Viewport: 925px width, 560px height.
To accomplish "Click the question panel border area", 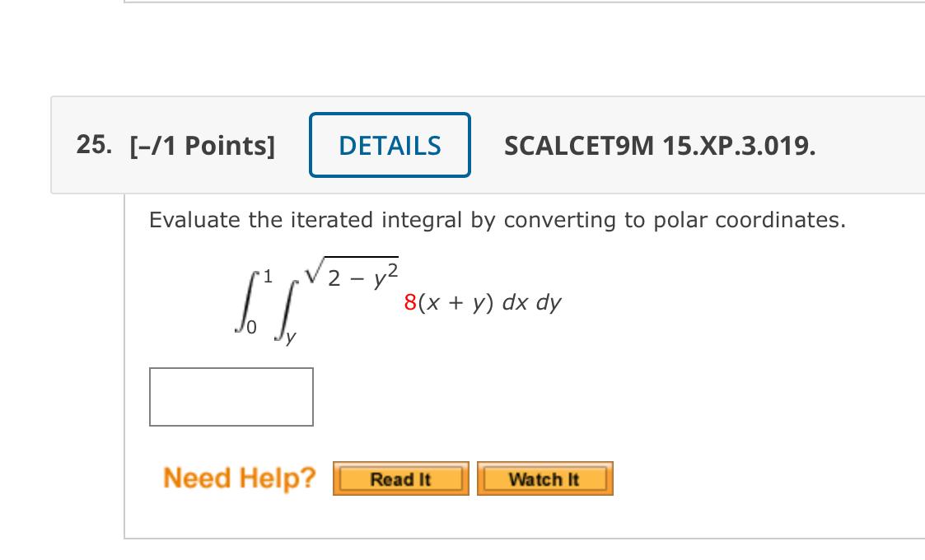I will click(124, 371).
